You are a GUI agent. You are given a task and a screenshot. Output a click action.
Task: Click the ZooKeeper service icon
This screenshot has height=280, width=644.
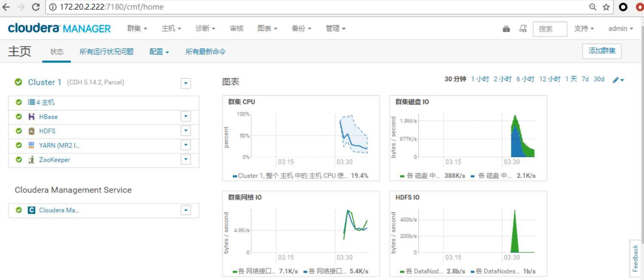tap(31, 160)
